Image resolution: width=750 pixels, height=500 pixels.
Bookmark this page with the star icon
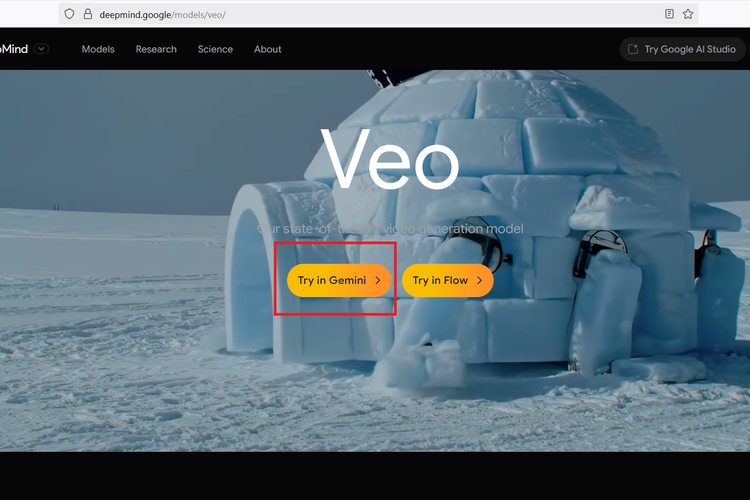coord(688,14)
